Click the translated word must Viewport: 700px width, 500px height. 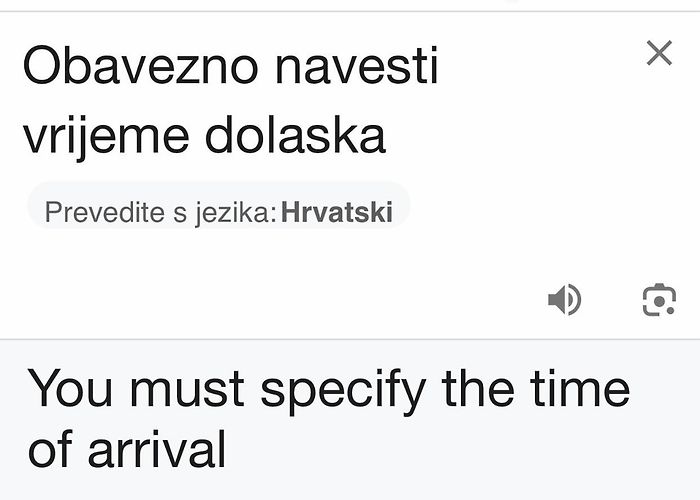pos(187,388)
